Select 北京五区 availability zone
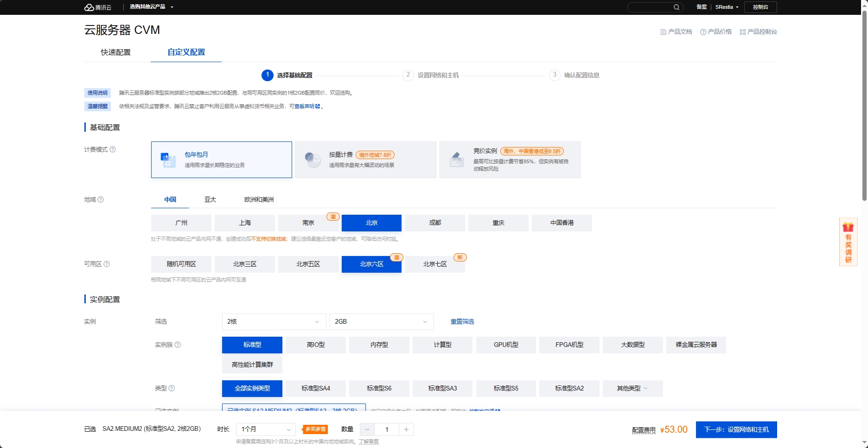Viewport: 868px width, 448px height. (x=308, y=264)
